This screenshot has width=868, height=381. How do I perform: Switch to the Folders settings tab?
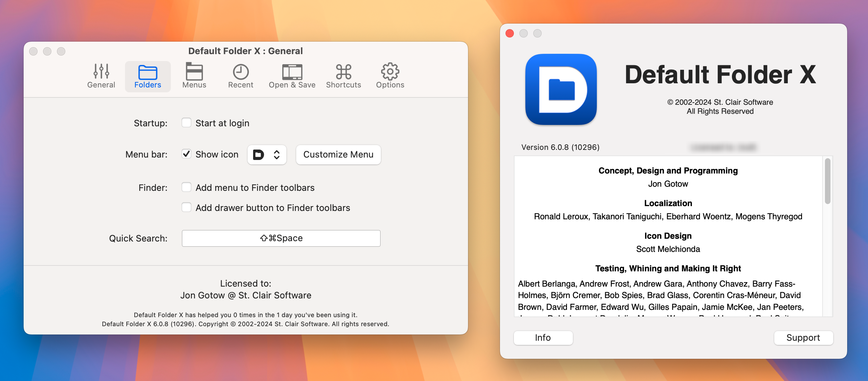pyautogui.click(x=147, y=76)
